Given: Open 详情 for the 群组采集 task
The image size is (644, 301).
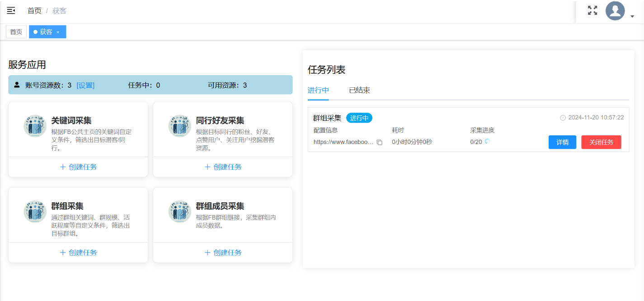Looking at the screenshot, I should pyautogui.click(x=562, y=142).
